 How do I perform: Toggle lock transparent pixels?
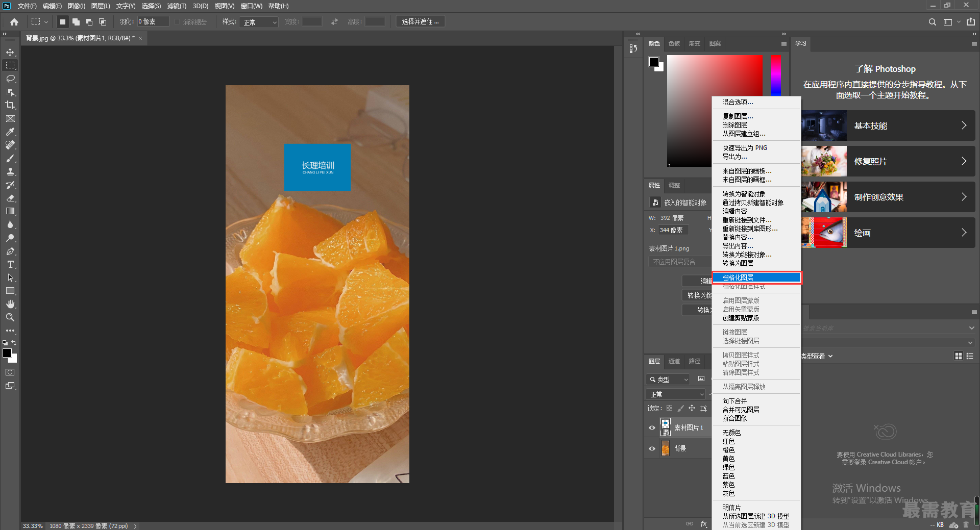coord(669,408)
